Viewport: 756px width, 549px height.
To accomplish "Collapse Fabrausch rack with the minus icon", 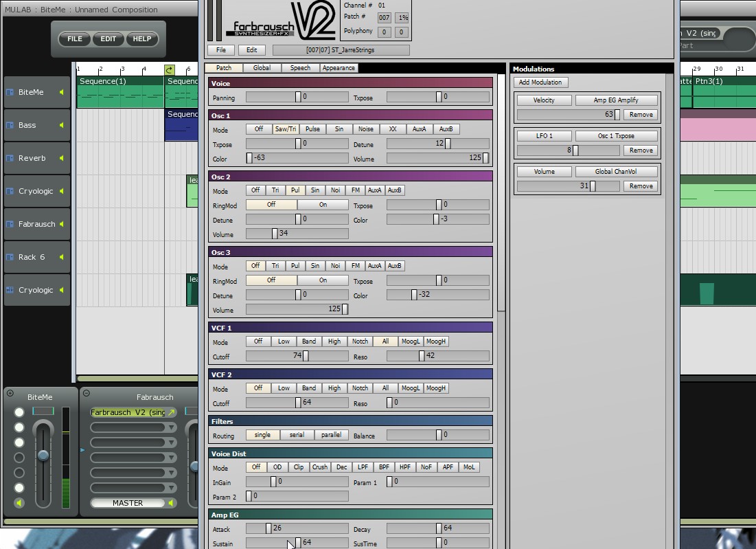I will (87, 393).
